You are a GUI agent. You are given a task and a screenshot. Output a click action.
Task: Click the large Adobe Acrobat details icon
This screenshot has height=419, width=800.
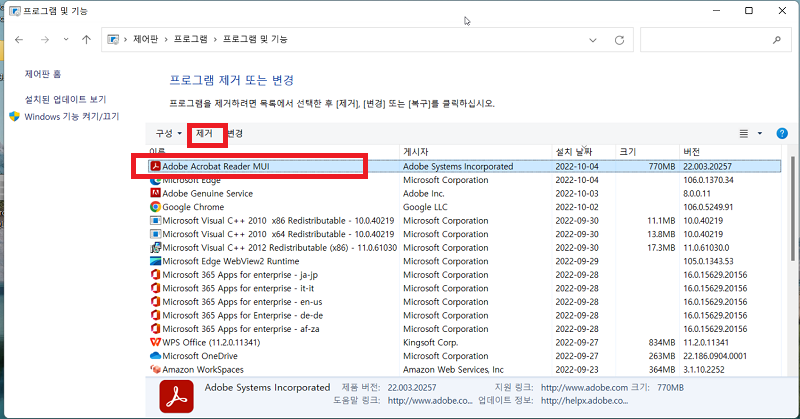click(x=177, y=396)
